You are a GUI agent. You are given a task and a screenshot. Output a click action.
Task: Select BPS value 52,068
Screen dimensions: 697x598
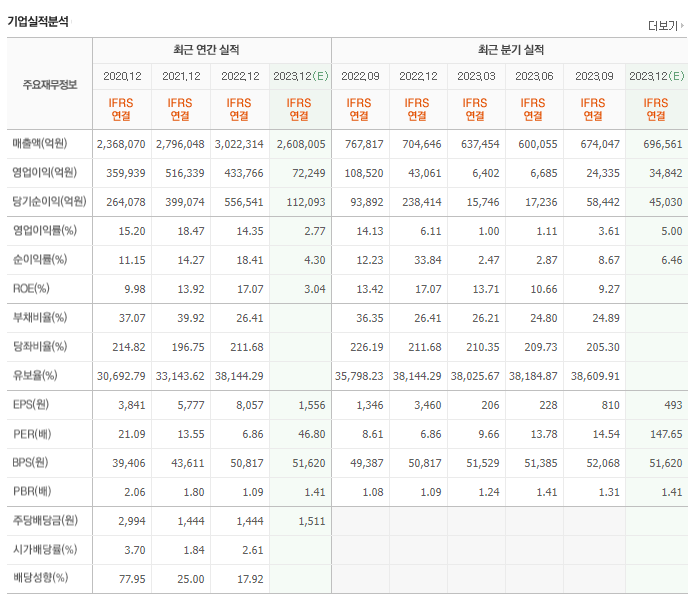pos(603,463)
